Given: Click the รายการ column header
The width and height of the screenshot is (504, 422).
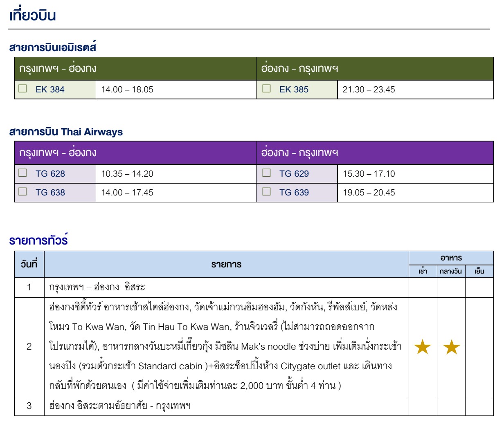Looking at the screenshot, I should pyautogui.click(x=226, y=264).
